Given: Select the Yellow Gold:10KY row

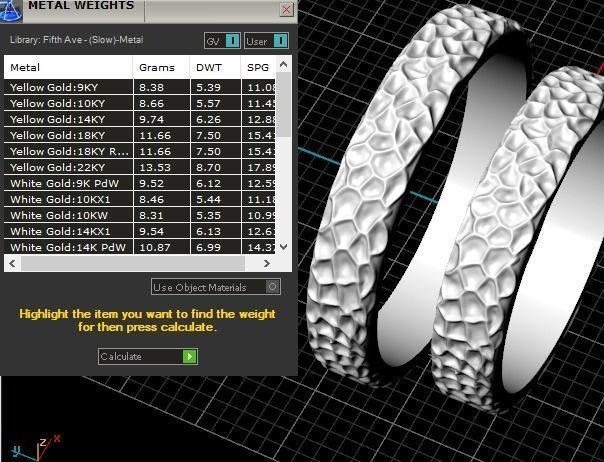Looking at the screenshot, I should pyautogui.click(x=139, y=103).
